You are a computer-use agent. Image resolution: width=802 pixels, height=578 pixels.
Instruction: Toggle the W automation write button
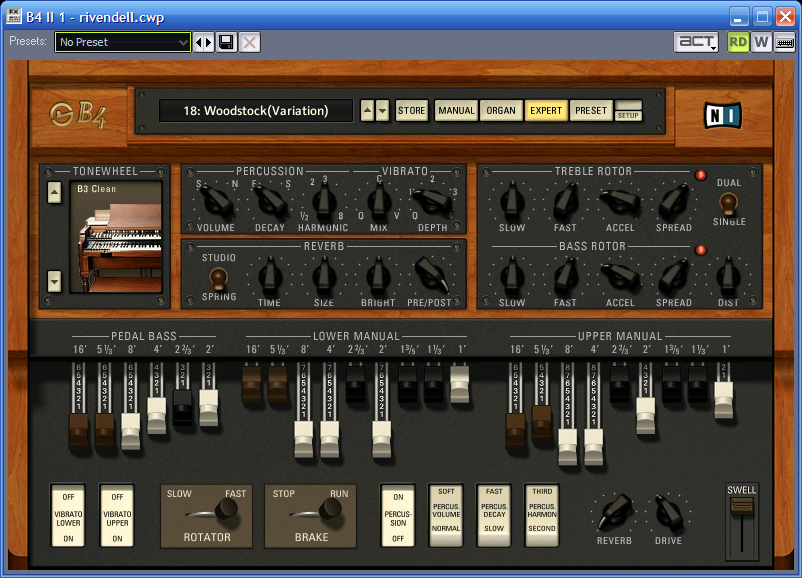point(761,42)
